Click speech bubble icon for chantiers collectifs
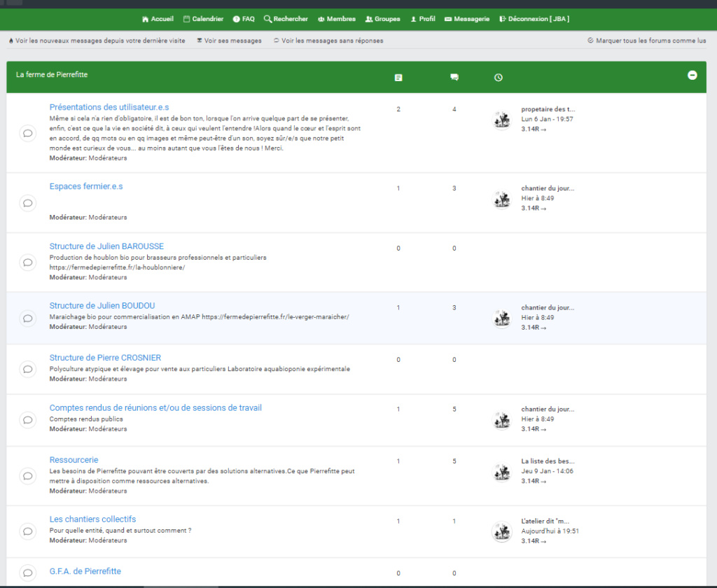 pos(28,531)
